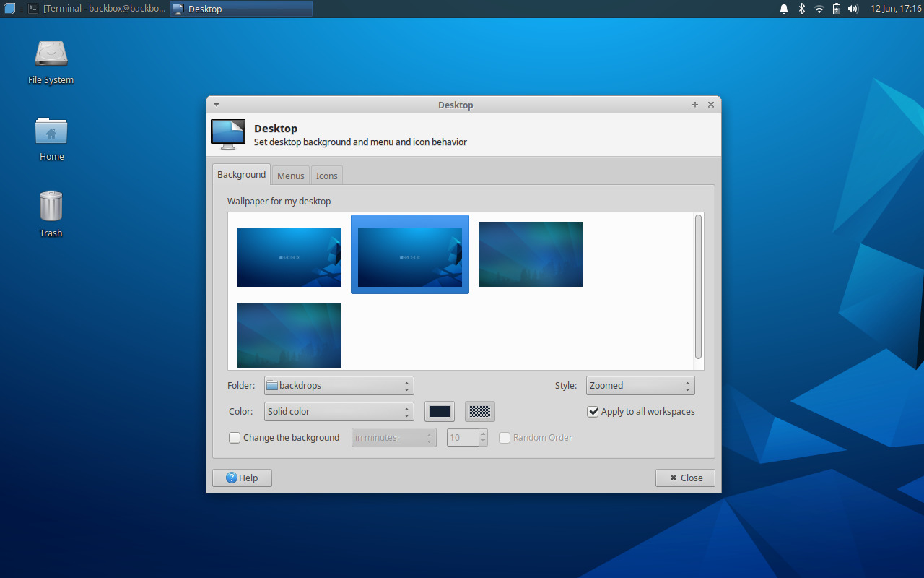Open the Folder dropdown showing backdrops
Screen dimensions: 924x578
point(339,385)
